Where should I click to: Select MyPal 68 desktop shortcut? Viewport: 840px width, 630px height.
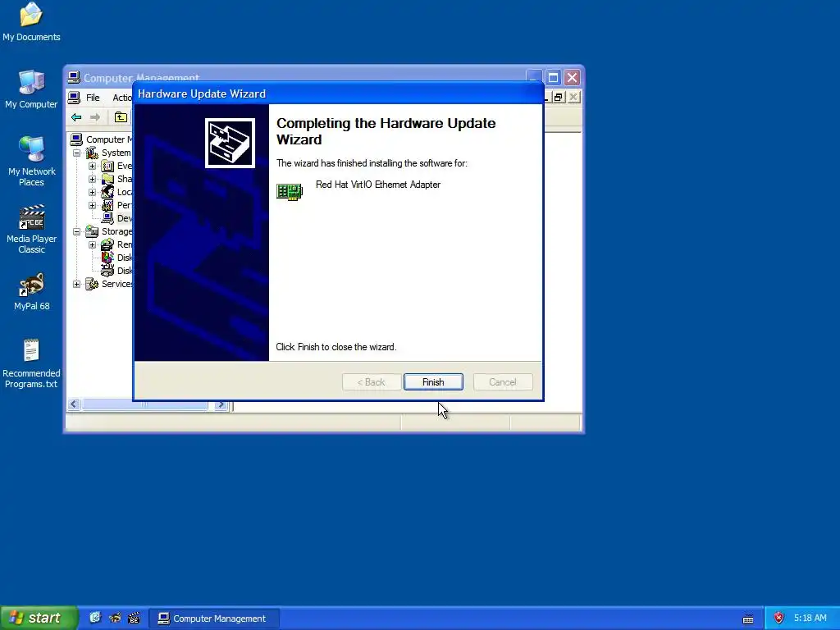31,292
